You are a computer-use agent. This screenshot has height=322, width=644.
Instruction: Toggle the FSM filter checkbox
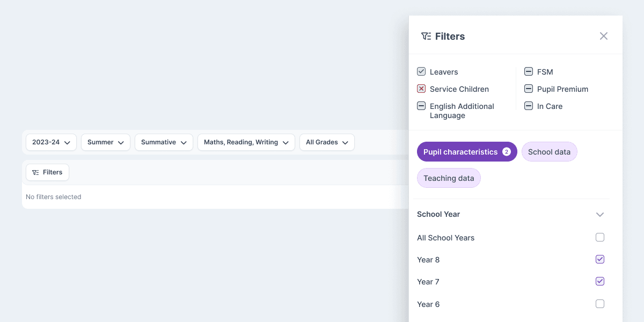point(529,71)
